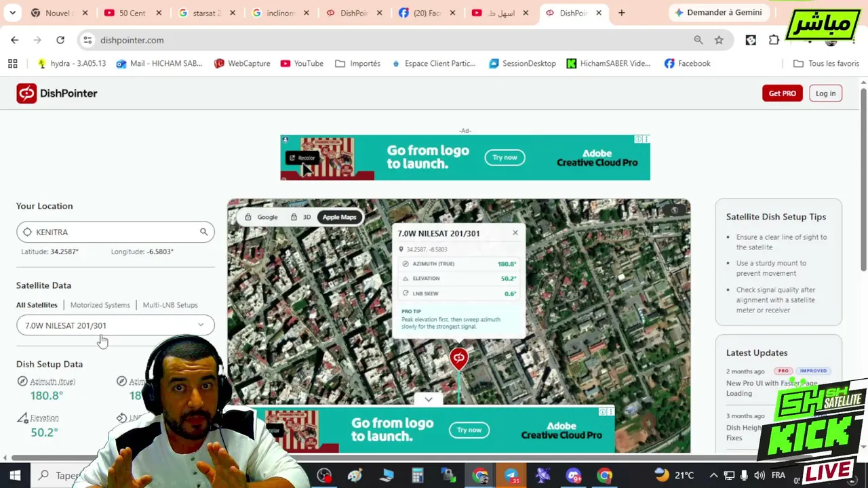Open the Chrome apps grid in bookmarks bar
Screen dimensions: 868x488
pos(12,63)
